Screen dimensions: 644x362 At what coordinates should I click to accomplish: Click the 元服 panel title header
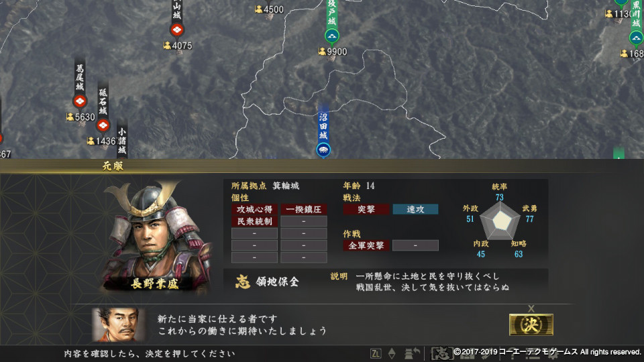113,166
